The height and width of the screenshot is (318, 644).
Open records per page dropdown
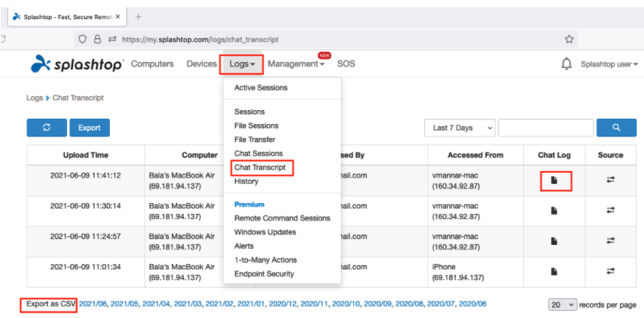[562, 305]
